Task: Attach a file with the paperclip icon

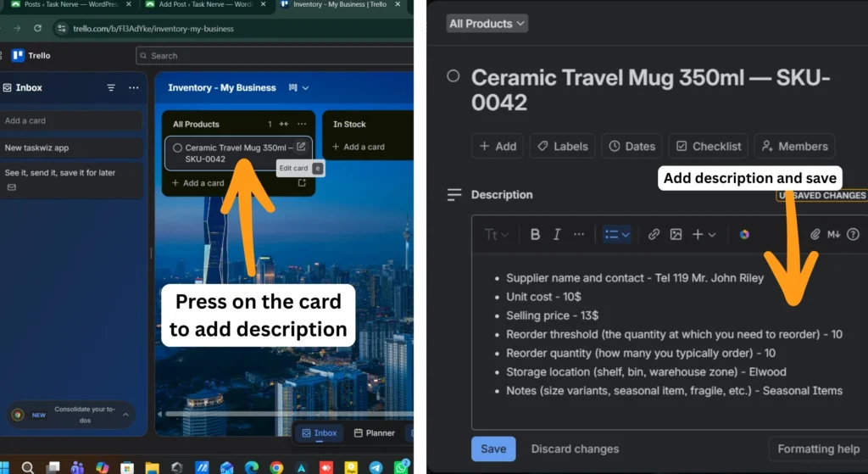Action: tap(815, 234)
